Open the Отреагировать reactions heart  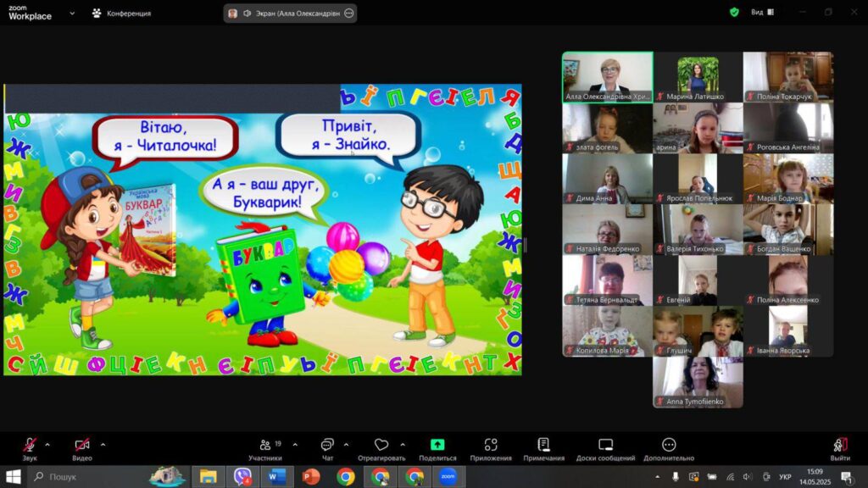[381, 449]
